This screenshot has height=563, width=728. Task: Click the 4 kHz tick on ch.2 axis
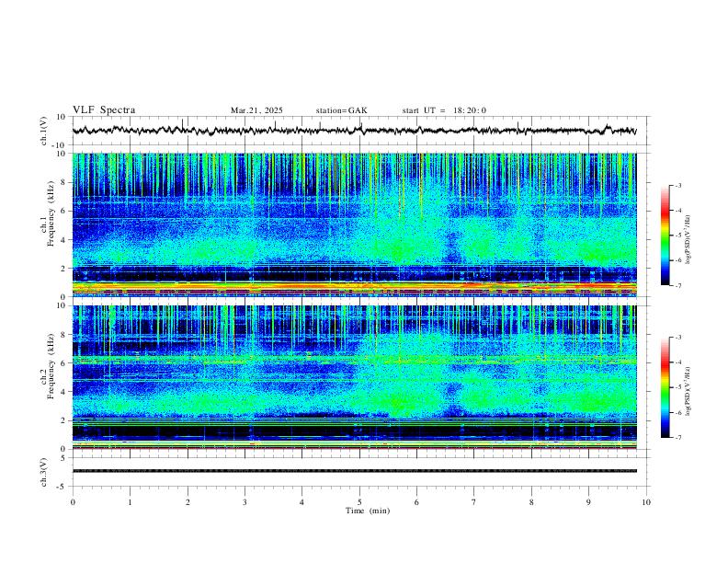click(x=63, y=392)
